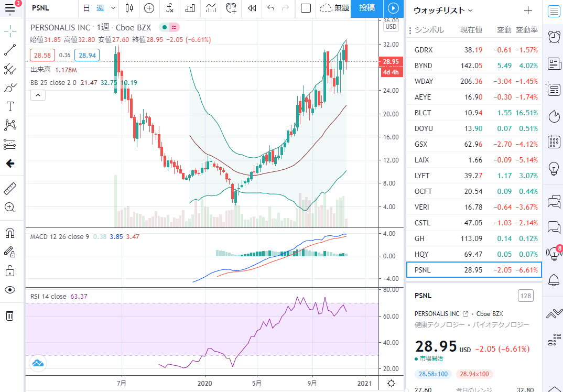Click the trash remove drawings icon
Screen dimensions: 563x392
10,315
